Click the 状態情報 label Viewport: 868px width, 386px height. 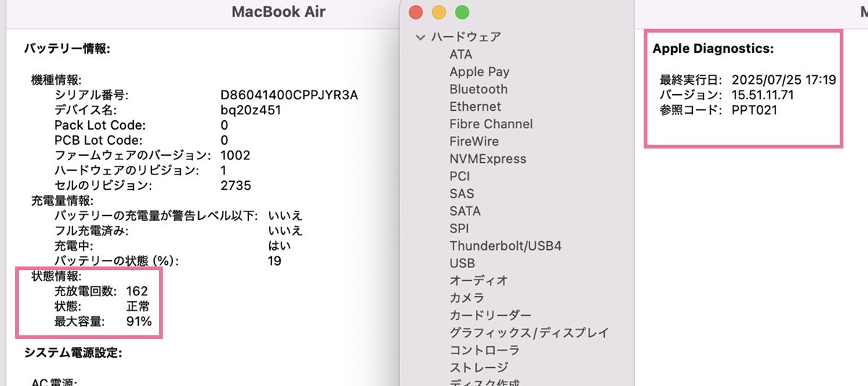coord(56,276)
